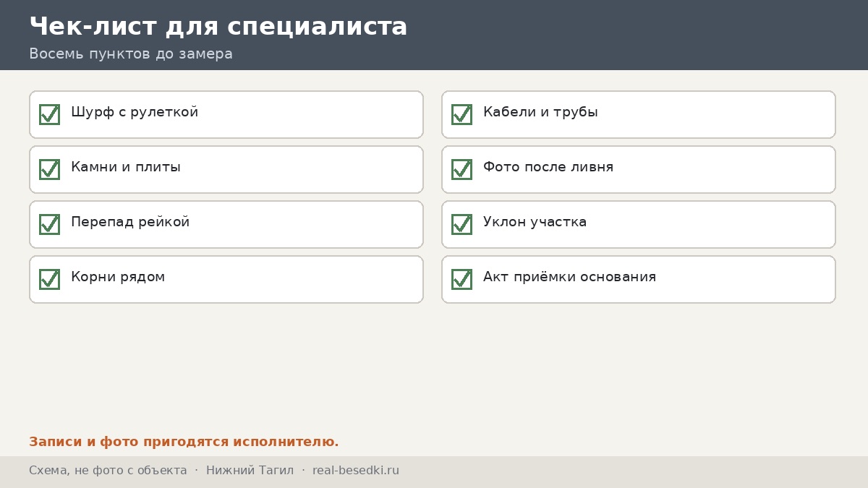The height and width of the screenshot is (488, 868).
Task: Select the "Кабели и трубы" card
Action: point(639,114)
